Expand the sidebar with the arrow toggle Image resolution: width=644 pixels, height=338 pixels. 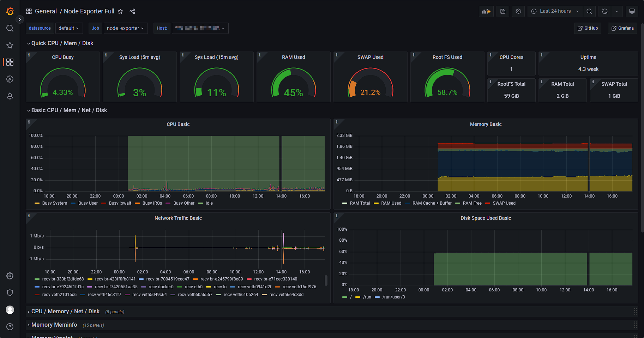click(20, 19)
